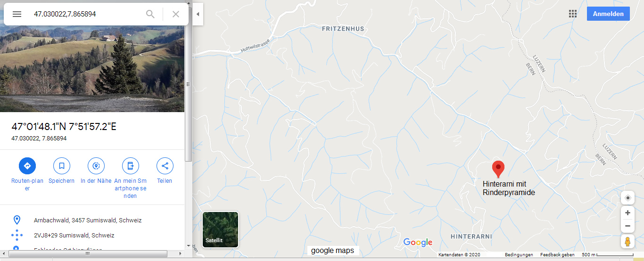This screenshot has height=261, width=644.
Task: Switch to Satellit map view
Action: tap(221, 229)
